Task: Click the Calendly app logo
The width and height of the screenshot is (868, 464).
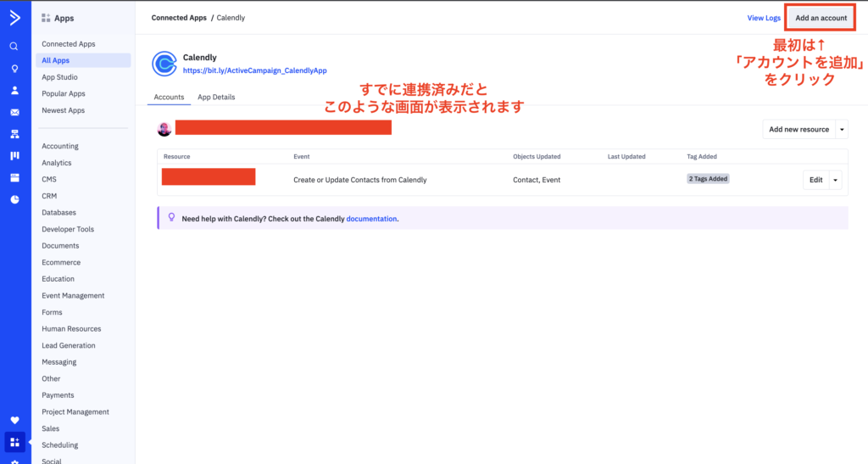Action: [x=164, y=64]
